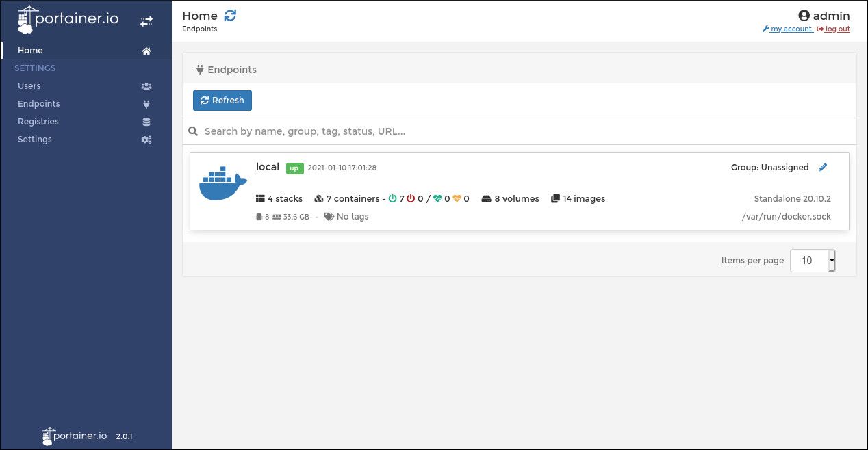Open the Items per page dropdown
868x450 pixels.
coord(812,261)
